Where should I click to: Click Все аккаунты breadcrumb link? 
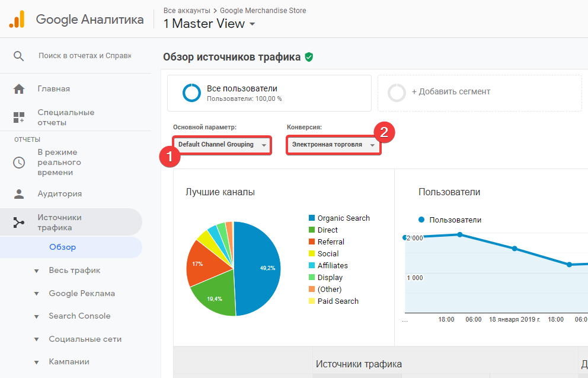click(x=187, y=11)
